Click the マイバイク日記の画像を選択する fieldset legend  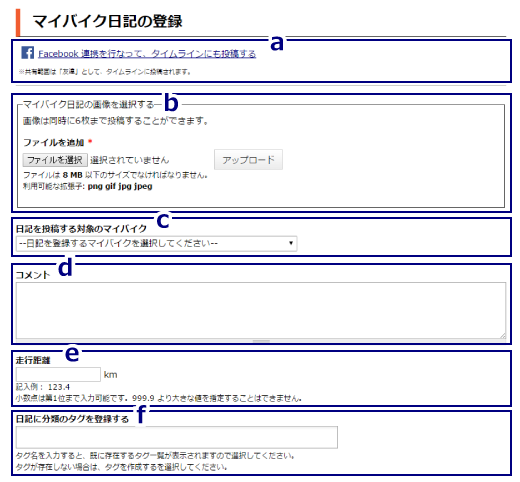(x=88, y=104)
